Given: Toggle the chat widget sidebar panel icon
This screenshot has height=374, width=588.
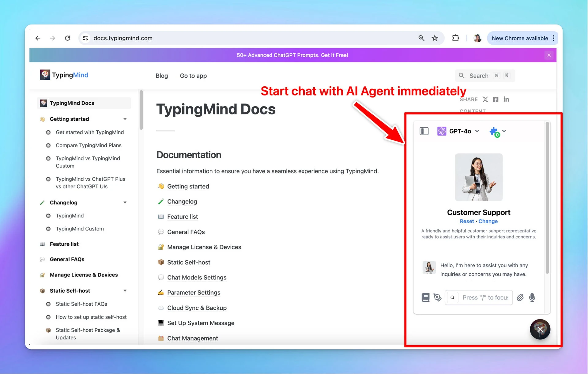Looking at the screenshot, I should click(x=424, y=131).
